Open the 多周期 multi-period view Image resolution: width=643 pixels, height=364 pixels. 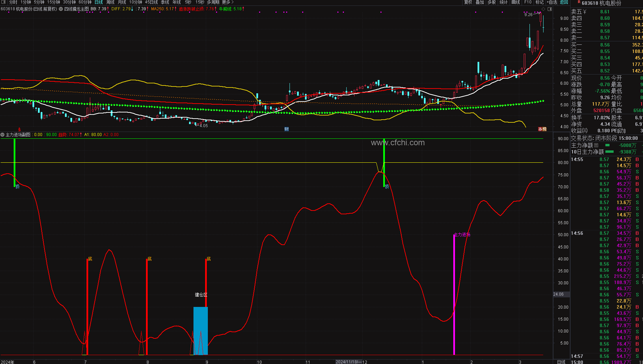coord(213,2)
